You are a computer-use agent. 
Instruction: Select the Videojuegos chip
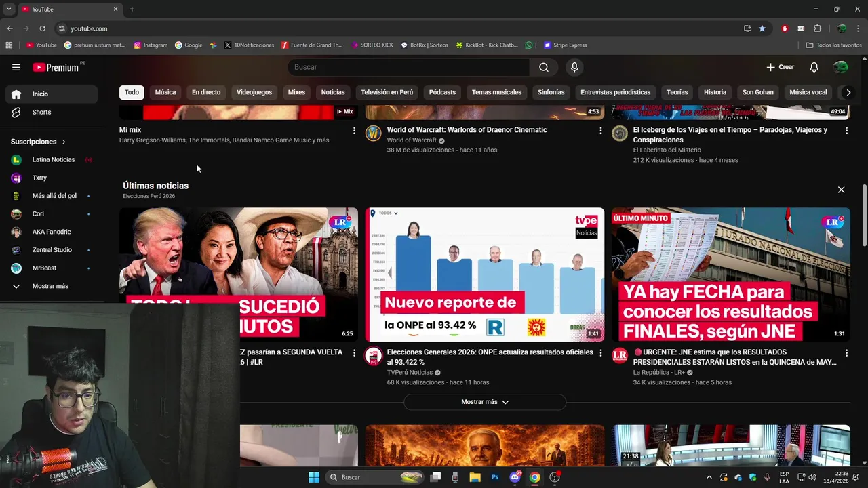[254, 92]
